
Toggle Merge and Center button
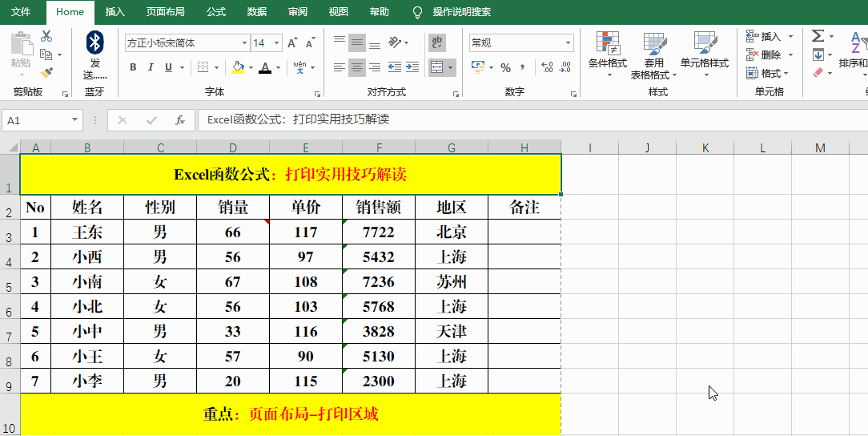[436, 67]
